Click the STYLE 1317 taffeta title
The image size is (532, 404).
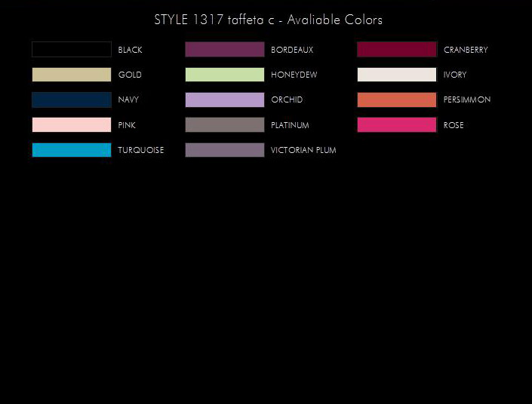[x=268, y=20]
